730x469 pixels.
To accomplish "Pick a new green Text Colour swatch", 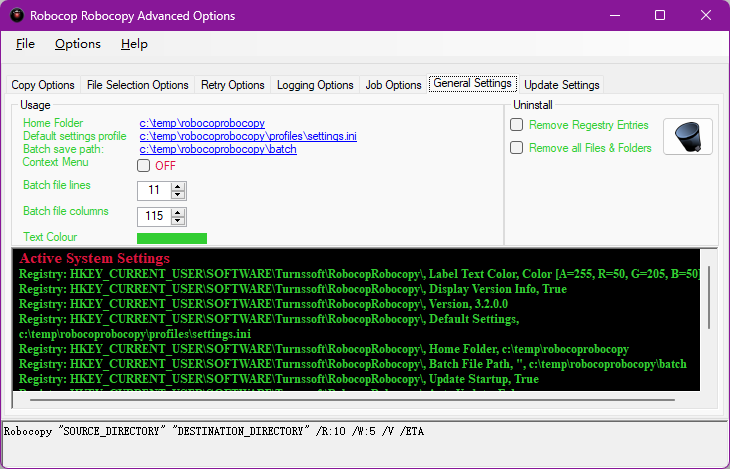I will point(171,238).
